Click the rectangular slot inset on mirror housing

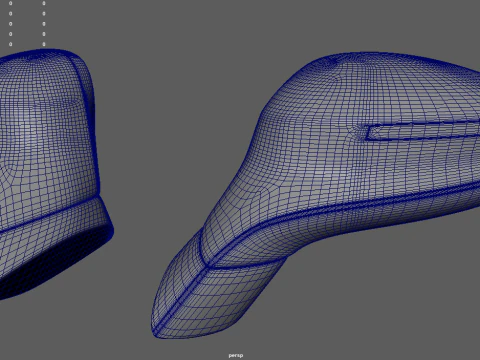coord(423,131)
